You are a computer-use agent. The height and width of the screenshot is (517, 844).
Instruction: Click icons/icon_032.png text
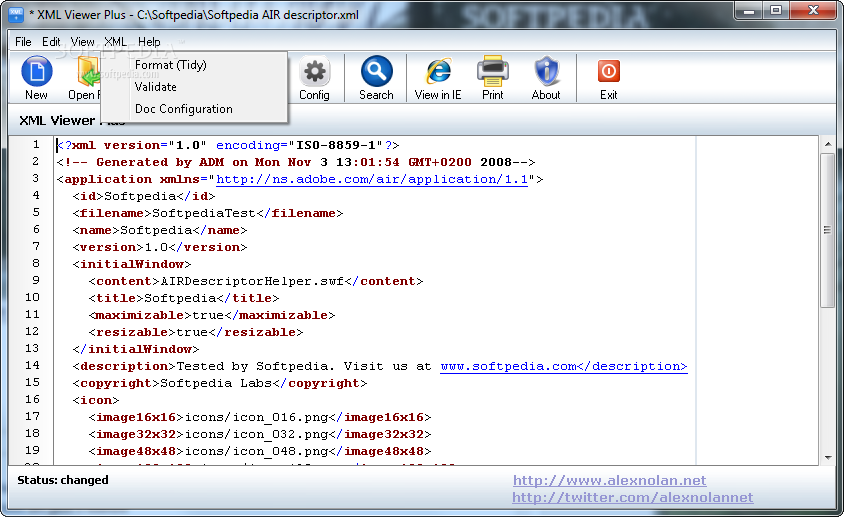(x=257, y=434)
